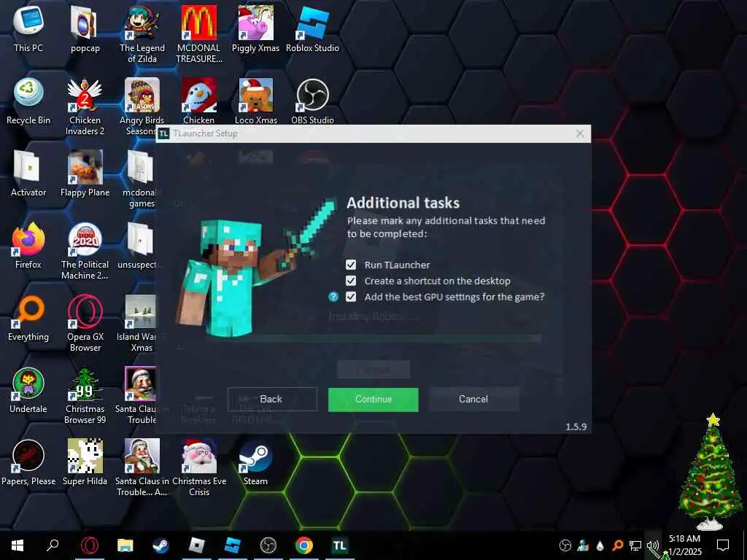This screenshot has width=747, height=560.
Task: Click the blue help icon beside GPU settings
Action: pos(333,297)
